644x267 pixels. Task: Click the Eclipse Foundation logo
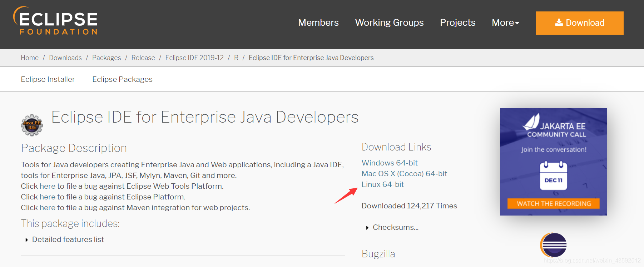pyautogui.click(x=55, y=21)
